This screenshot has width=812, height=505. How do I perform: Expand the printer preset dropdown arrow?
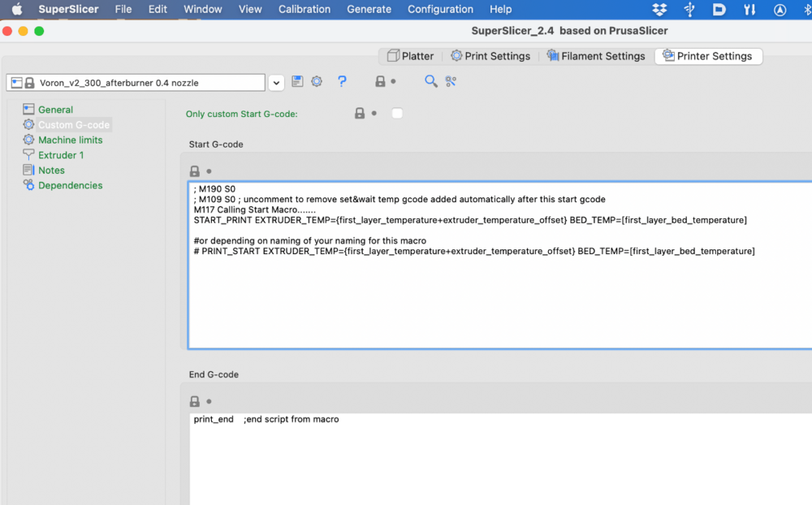[x=277, y=83]
